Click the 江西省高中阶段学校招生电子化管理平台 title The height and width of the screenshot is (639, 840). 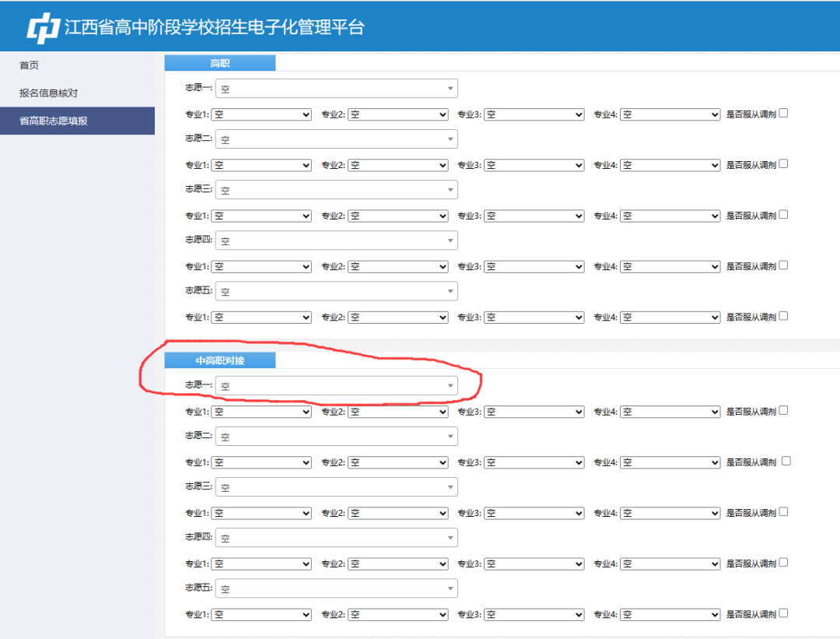(x=214, y=27)
